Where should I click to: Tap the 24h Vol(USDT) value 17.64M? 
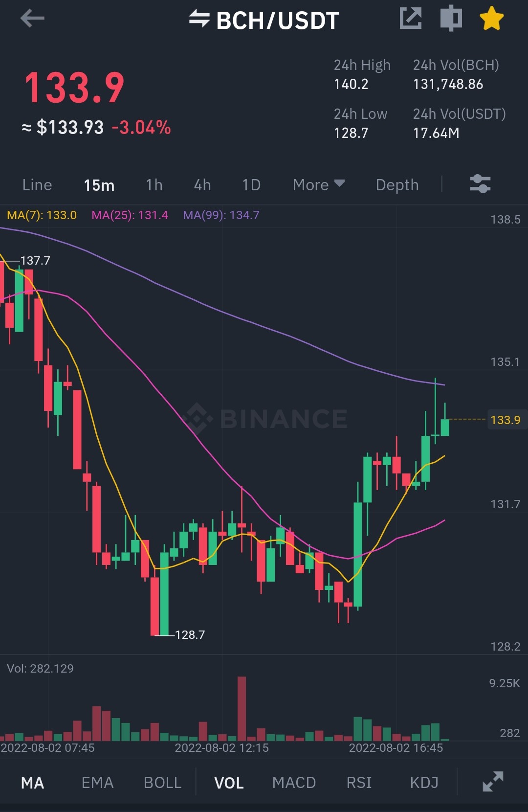click(436, 133)
